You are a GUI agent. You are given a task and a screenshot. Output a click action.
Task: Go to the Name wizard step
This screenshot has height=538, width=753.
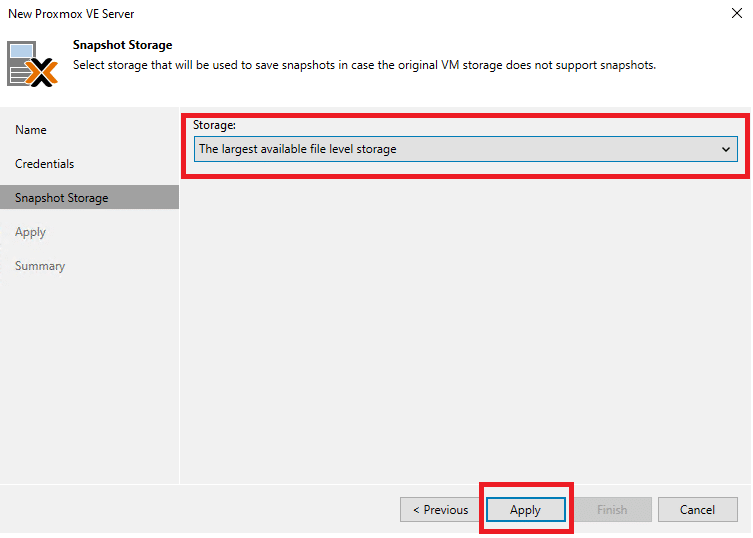(31, 130)
